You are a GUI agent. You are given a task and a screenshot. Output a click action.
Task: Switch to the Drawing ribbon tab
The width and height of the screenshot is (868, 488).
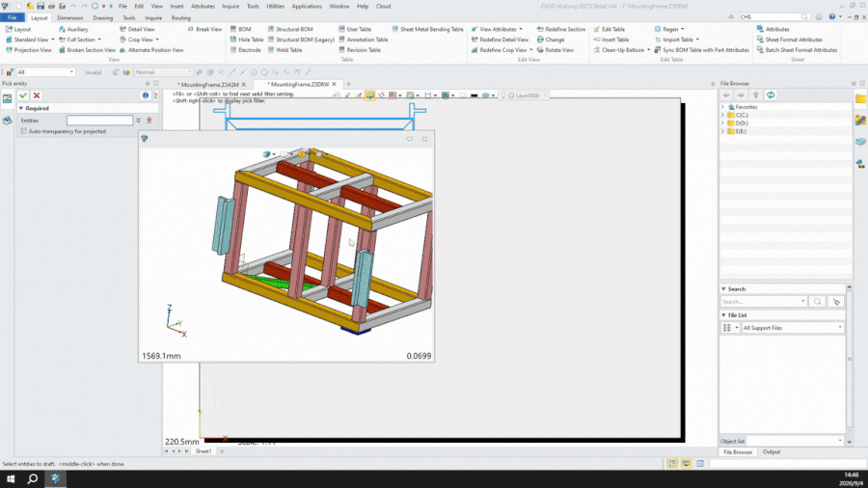pyautogui.click(x=102, y=17)
